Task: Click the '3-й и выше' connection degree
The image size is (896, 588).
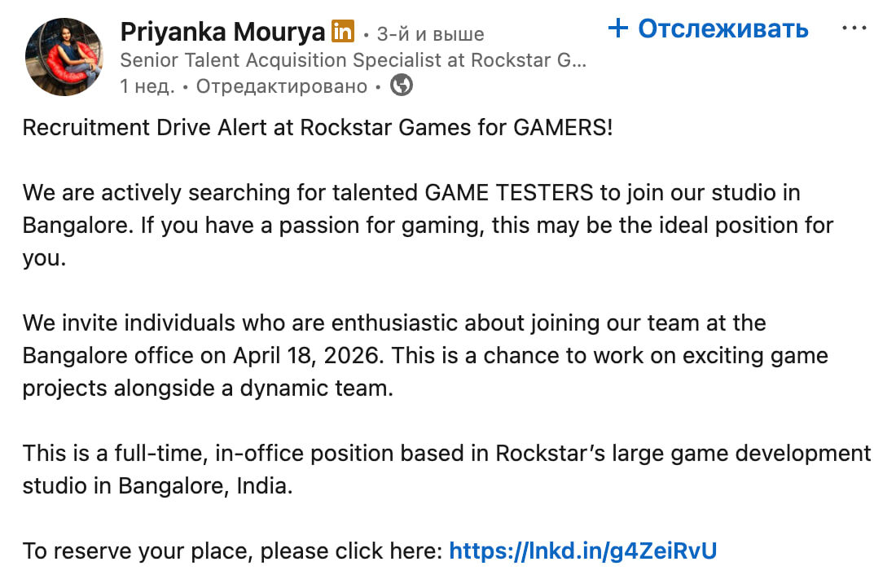Action: pos(430,34)
